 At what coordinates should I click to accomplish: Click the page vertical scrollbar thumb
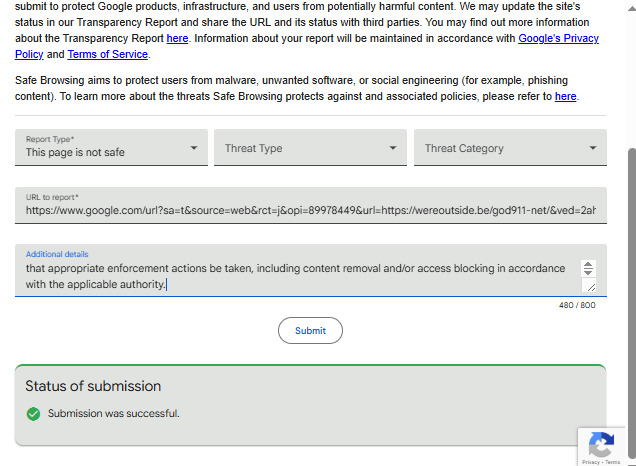pos(632,304)
